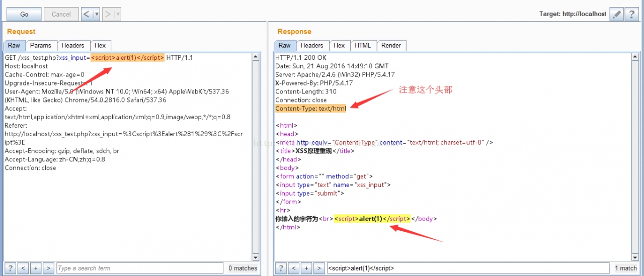The width and height of the screenshot is (644, 276).
Task: Click the 'X-Powered-By: PHP/5.4.17' header
Action: click(314, 83)
